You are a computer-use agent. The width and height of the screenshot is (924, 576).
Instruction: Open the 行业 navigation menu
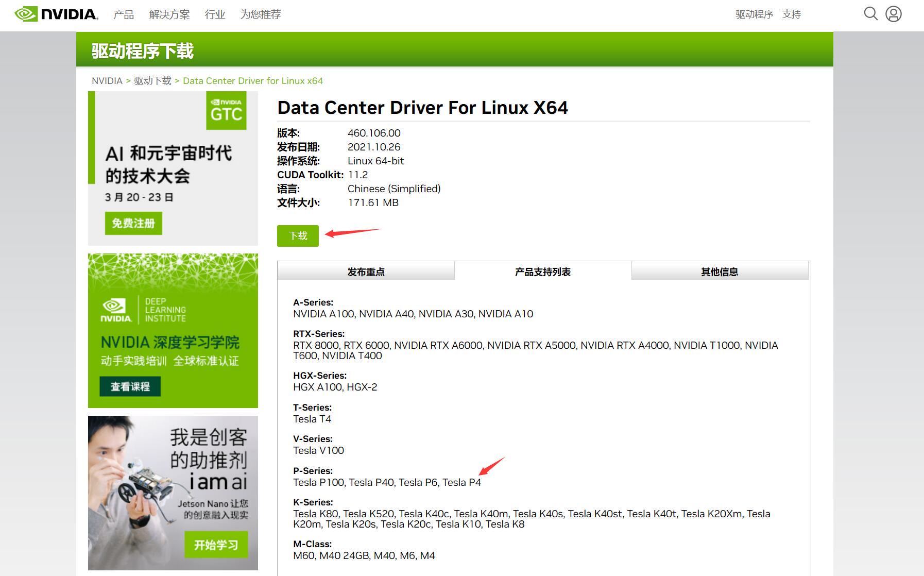pos(215,14)
